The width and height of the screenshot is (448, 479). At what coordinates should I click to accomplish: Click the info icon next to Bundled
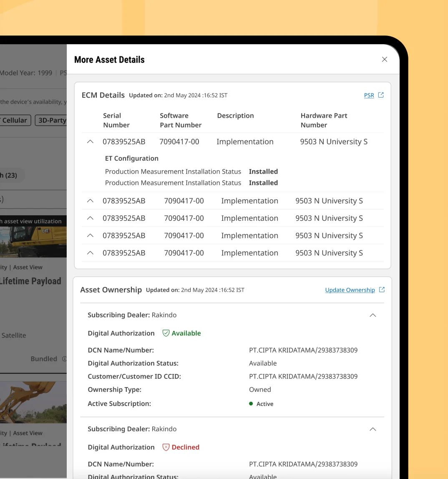pos(64,359)
